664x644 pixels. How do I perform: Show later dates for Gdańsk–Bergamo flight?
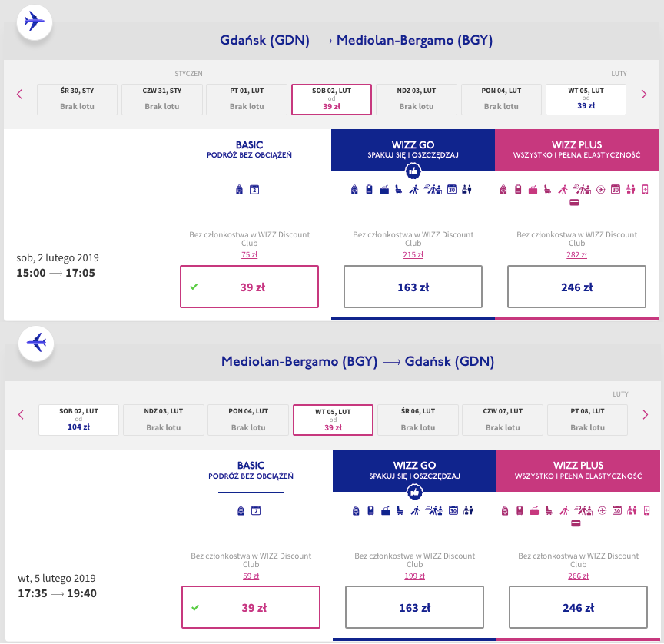point(644,95)
